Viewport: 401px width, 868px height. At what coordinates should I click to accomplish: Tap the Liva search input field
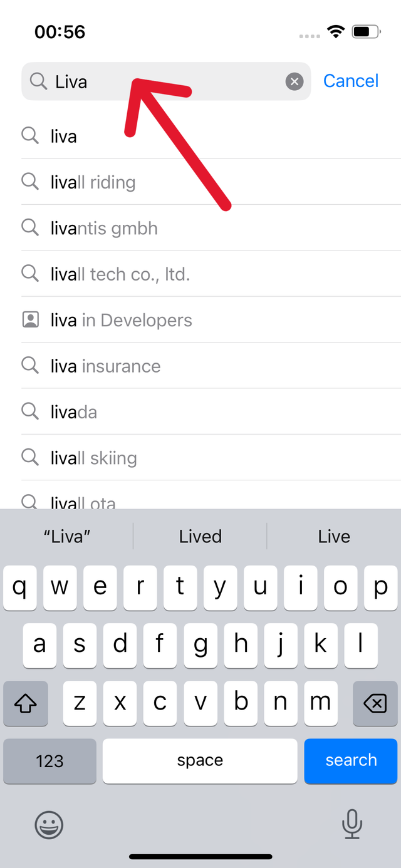169,81
